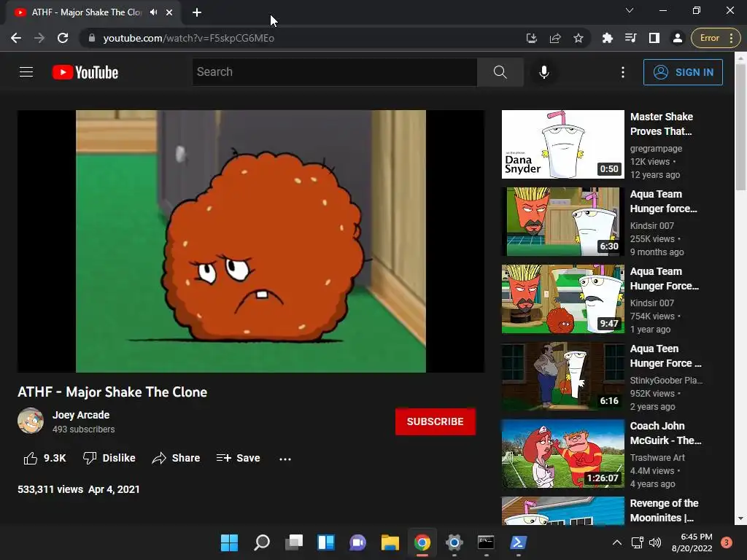The image size is (747, 560).
Task: Open PowerShell from taskbar
Action: point(519,542)
